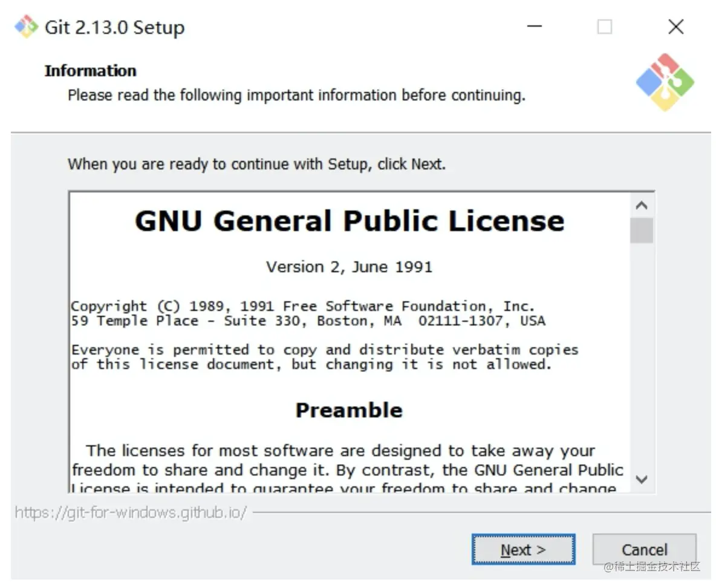Click the '59 Temple Place' address line

[x=308, y=321]
